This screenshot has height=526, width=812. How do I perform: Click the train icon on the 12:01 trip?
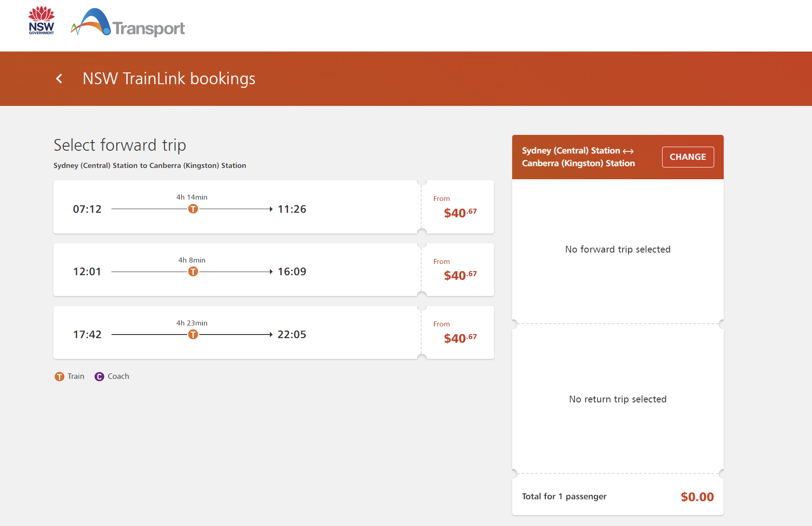pyautogui.click(x=193, y=272)
